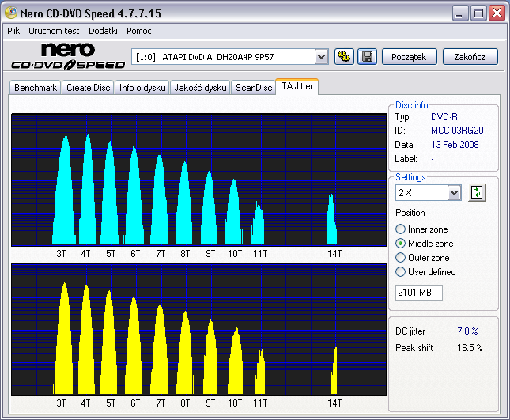Click the Początek button
This screenshot has height=420, width=510.
click(x=409, y=57)
